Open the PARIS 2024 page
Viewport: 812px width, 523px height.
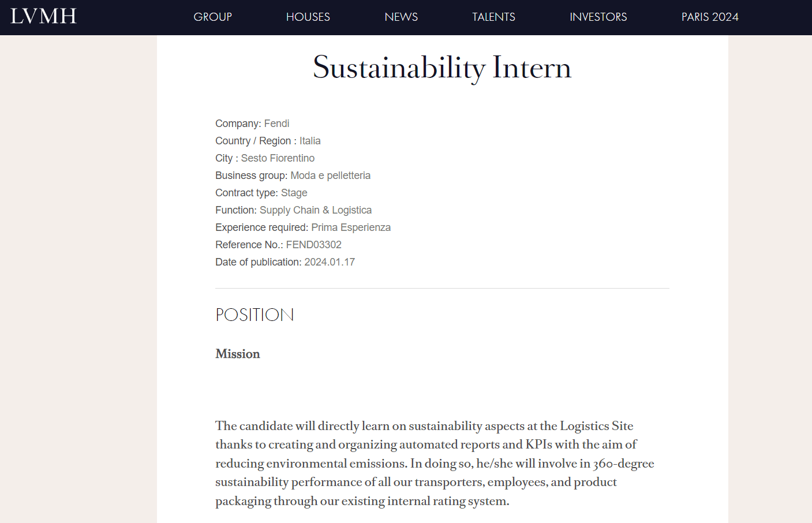[x=710, y=17]
